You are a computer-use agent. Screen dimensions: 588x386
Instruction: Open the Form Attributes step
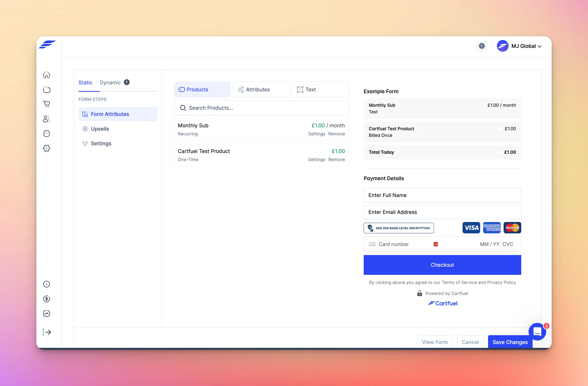click(x=118, y=114)
